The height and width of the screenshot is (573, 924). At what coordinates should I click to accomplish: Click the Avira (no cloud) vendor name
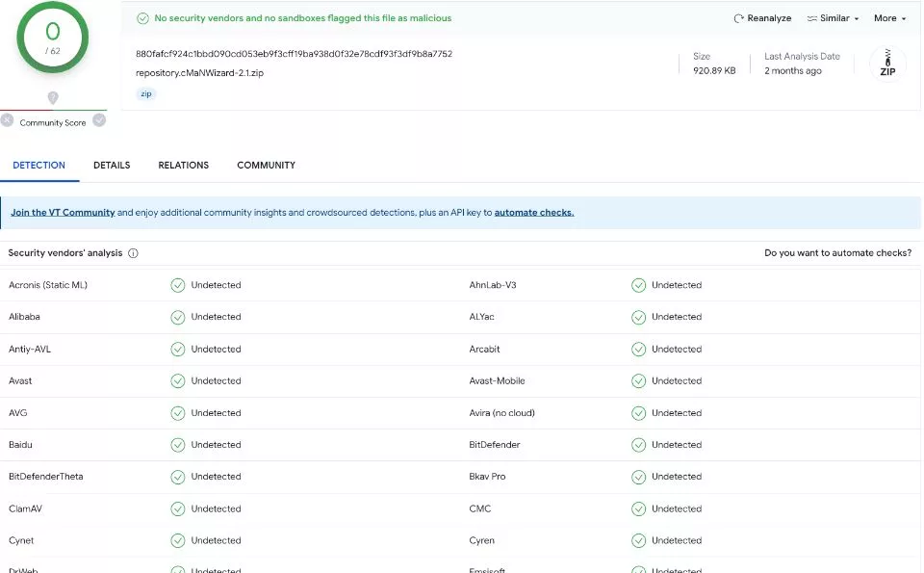click(501, 412)
